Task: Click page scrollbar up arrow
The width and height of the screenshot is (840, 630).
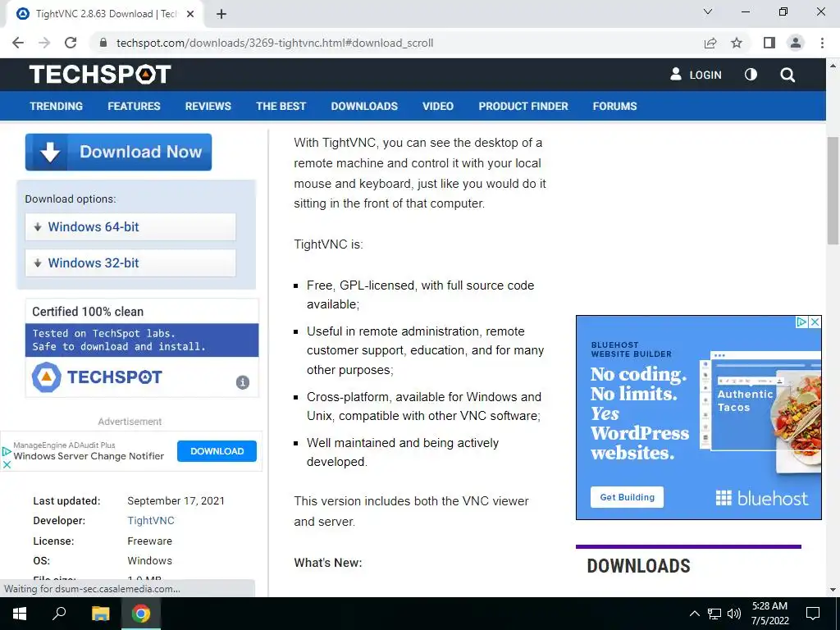Action: pyautogui.click(x=833, y=66)
